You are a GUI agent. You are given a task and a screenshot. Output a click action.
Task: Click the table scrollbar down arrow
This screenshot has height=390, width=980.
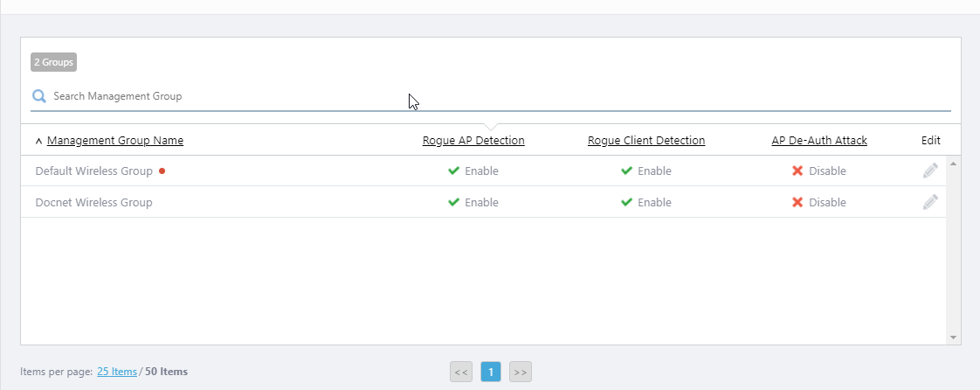click(953, 338)
